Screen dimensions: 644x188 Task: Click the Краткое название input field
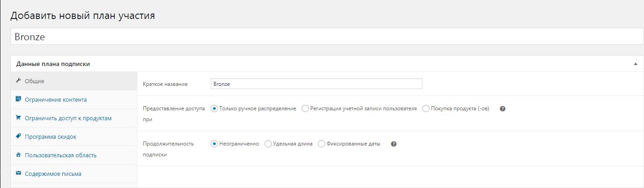coord(316,84)
